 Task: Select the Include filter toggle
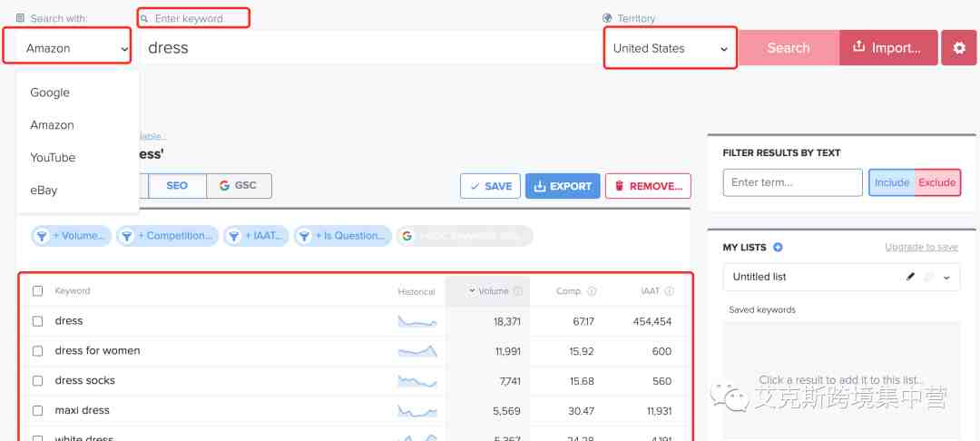point(891,182)
